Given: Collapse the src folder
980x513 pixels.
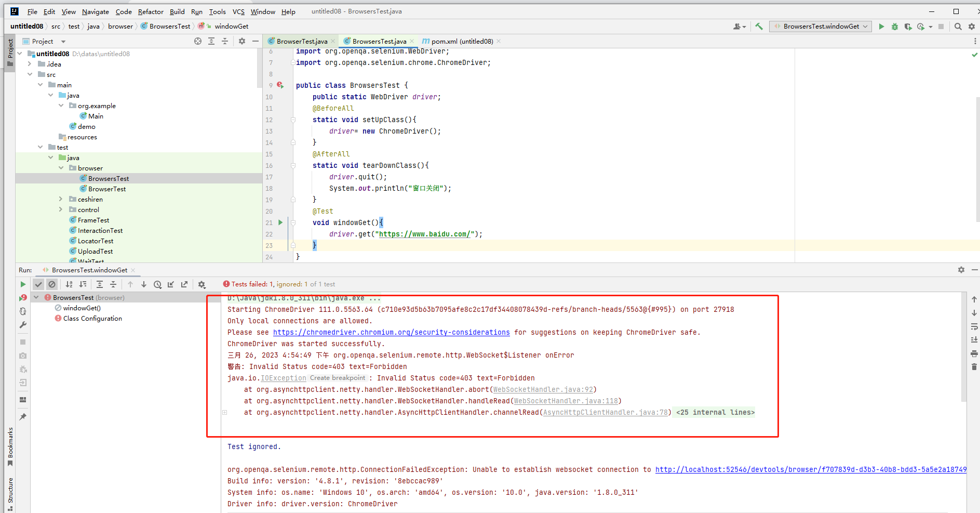Looking at the screenshot, I should coord(30,74).
